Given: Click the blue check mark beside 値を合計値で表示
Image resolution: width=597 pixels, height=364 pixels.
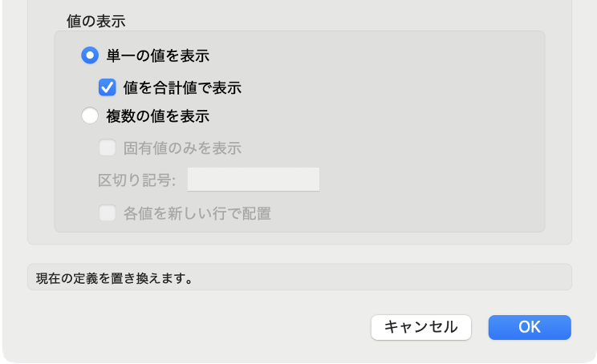Looking at the screenshot, I should 107,87.
